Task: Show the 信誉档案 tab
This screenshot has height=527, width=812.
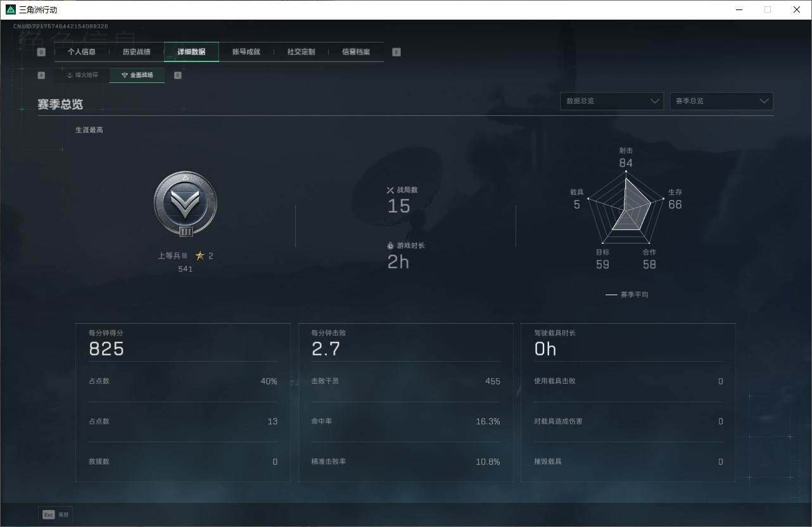Action: pos(356,52)
